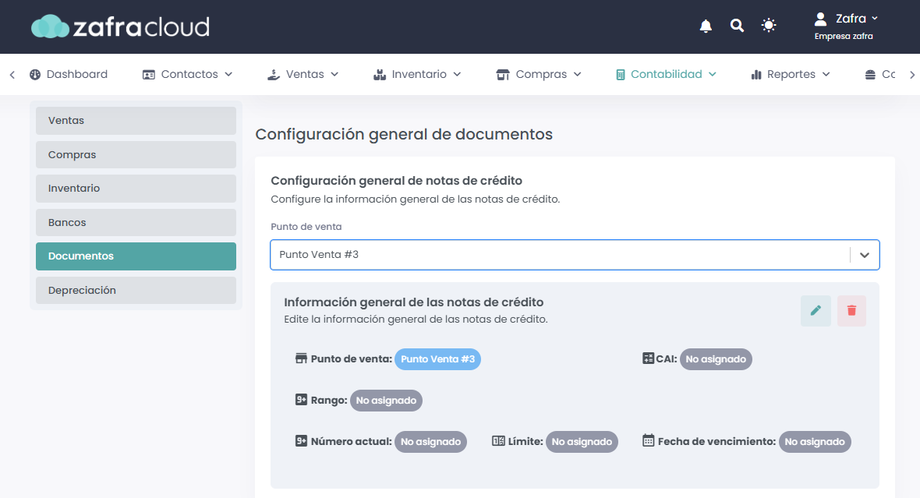Click the zafracloud logo
Viewport: 920px width, 498px height.
click(x=120, y=26)
